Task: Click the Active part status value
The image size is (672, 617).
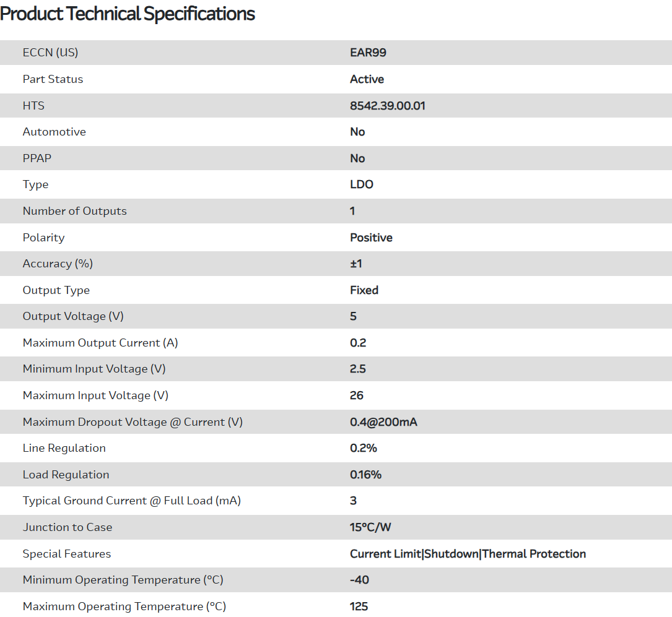Action: pos(367,79)
